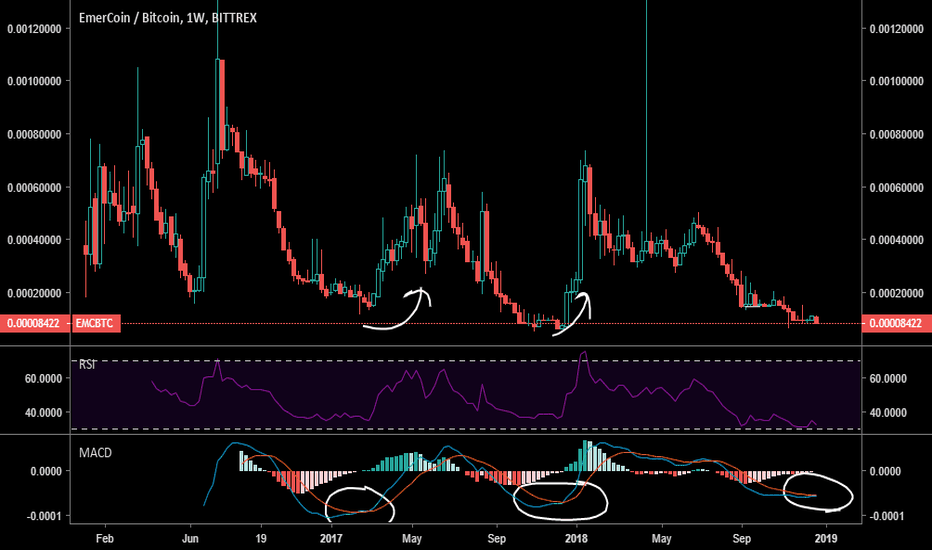Click 0.00100000 on the left price axis
This screenshot has width=932, height=550.
(34, 81)
